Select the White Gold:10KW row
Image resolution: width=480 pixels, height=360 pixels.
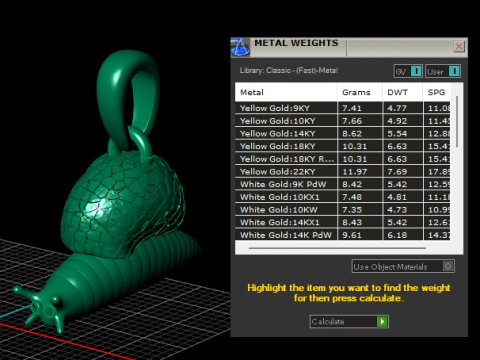[x=343, y=209]
